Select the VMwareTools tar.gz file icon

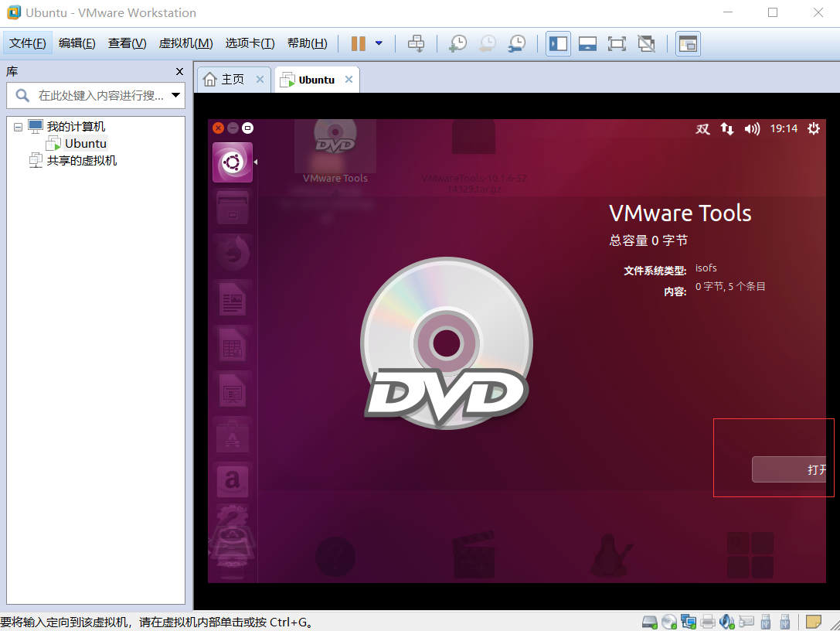(x=474, y=156)
